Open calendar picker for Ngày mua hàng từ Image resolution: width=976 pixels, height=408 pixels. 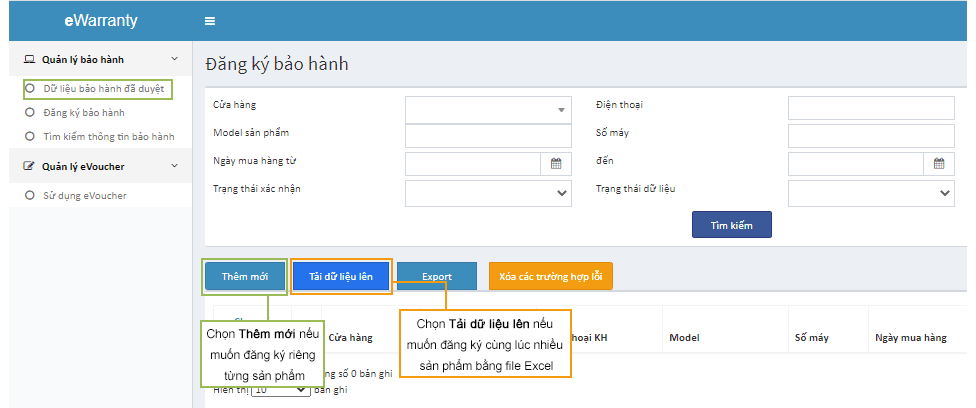coord(556,164)
